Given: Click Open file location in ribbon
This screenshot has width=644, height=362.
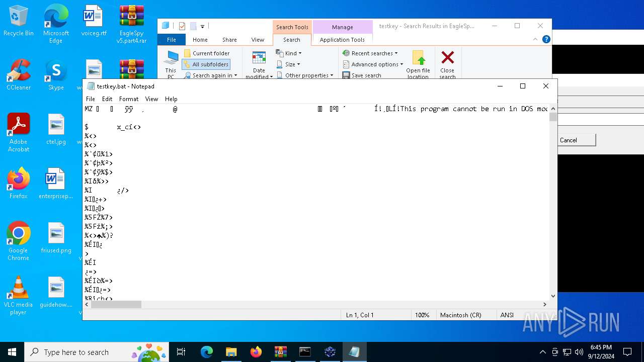Looking at the screenshot, I should (418, 64).
